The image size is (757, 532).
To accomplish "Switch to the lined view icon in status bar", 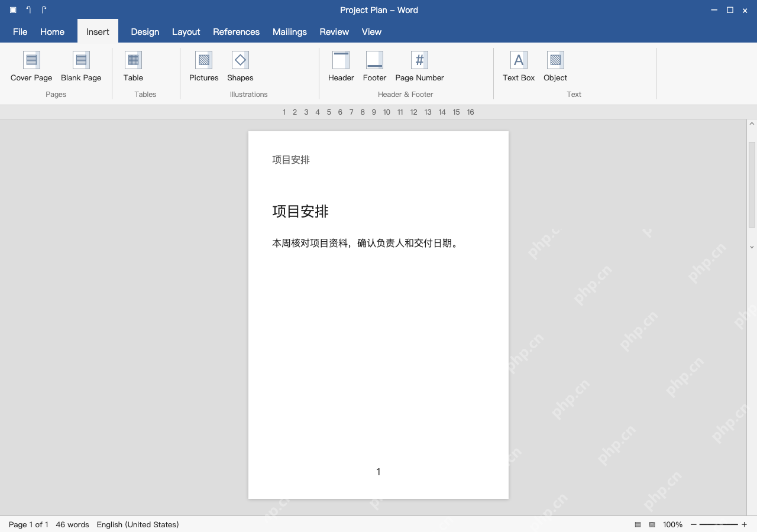I will click(638, 524).
